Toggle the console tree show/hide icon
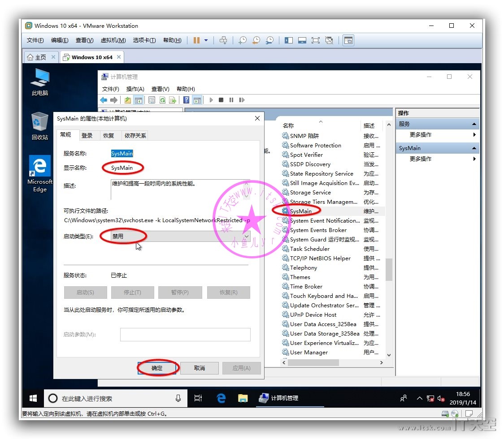This screenshot has height=439, width=504. [x=139, y=100]
